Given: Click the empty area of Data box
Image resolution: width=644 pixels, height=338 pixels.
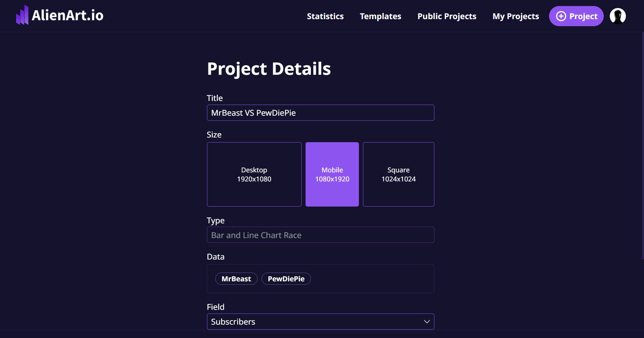Looking at the screenshot, I should [x=372, y=279].
